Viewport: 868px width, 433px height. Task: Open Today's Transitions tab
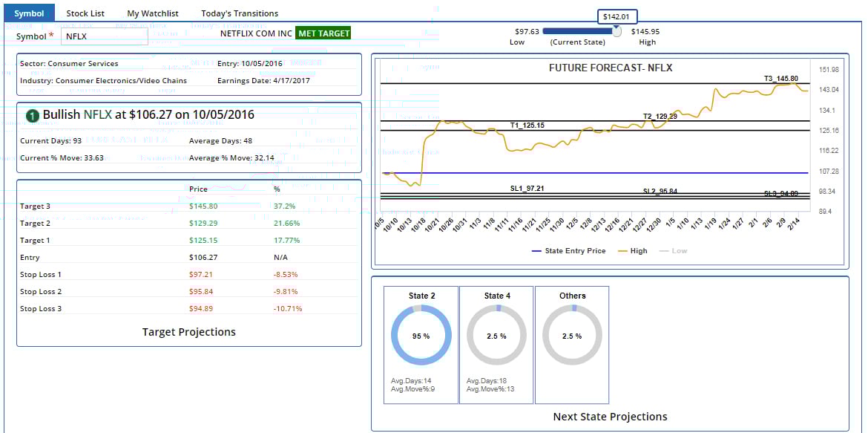point(240,13)
